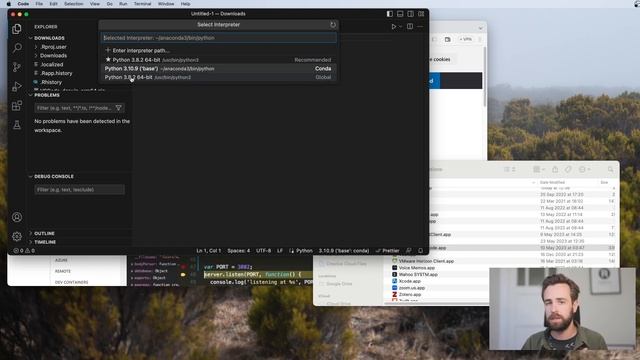
Task: Click the feedback icon in status bar
Action: 409,251
